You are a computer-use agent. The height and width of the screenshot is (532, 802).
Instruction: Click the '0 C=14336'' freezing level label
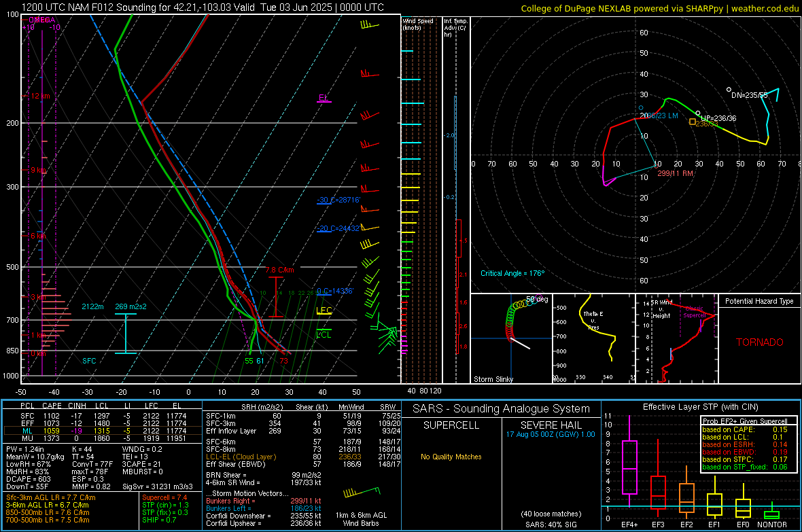(335, 291)
